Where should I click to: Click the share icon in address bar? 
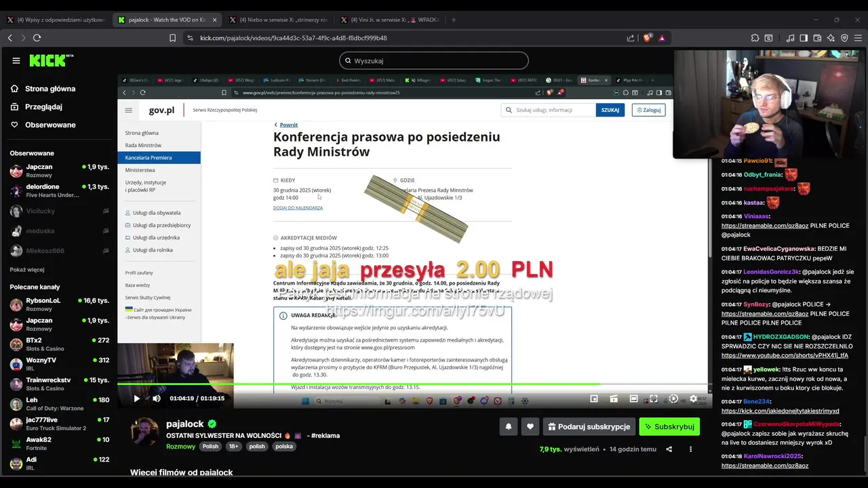click(x=631, y=38)
